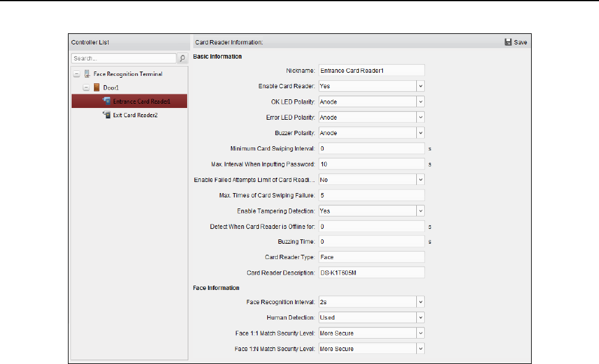Screen dimensions: 599x364
Task: Click the search magnifier icon in Controller List
Action: pos(182,59)
